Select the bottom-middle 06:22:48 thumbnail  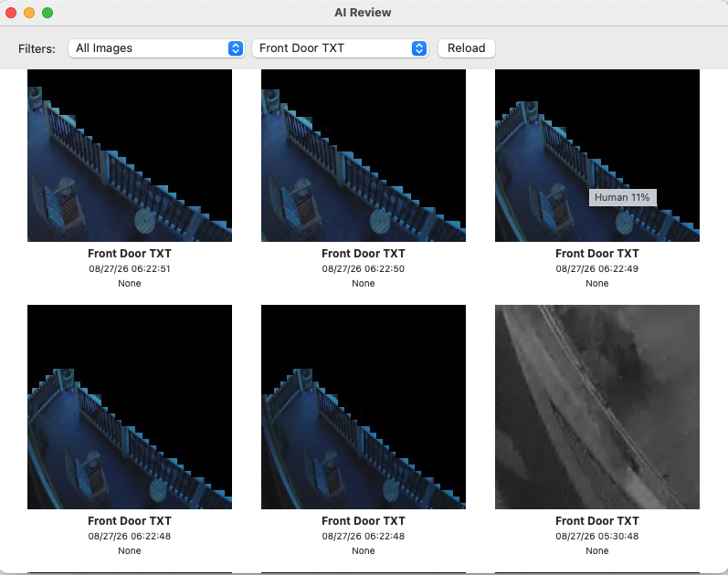click(x=364, y=407)
